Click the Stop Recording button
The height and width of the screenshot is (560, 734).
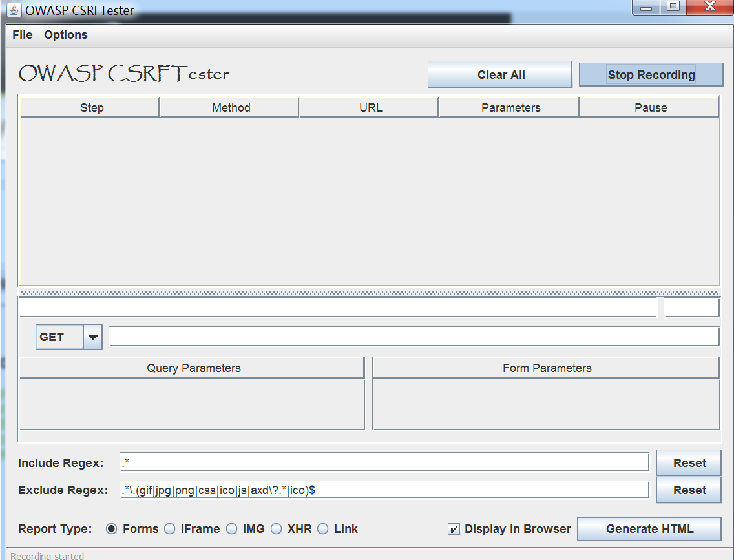[x=651, y=74]
